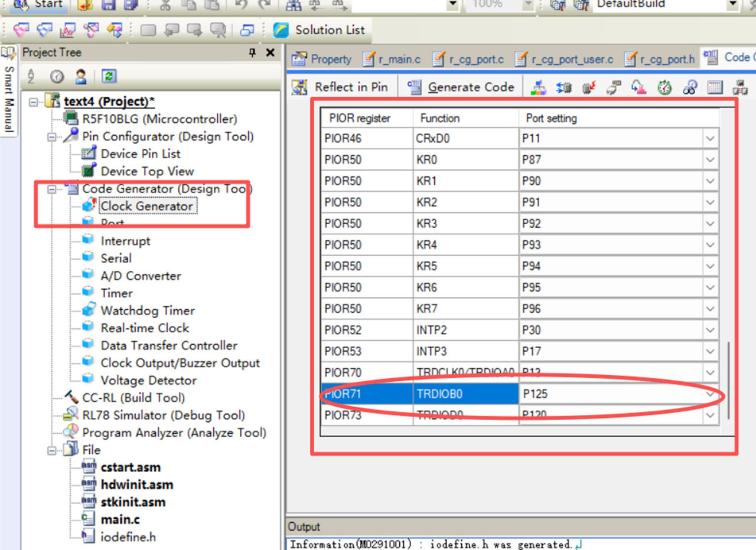The width and height of the screenshot is (756, 550).
Task: Open the Clock Generator toolbar icon
Action: 539,87
